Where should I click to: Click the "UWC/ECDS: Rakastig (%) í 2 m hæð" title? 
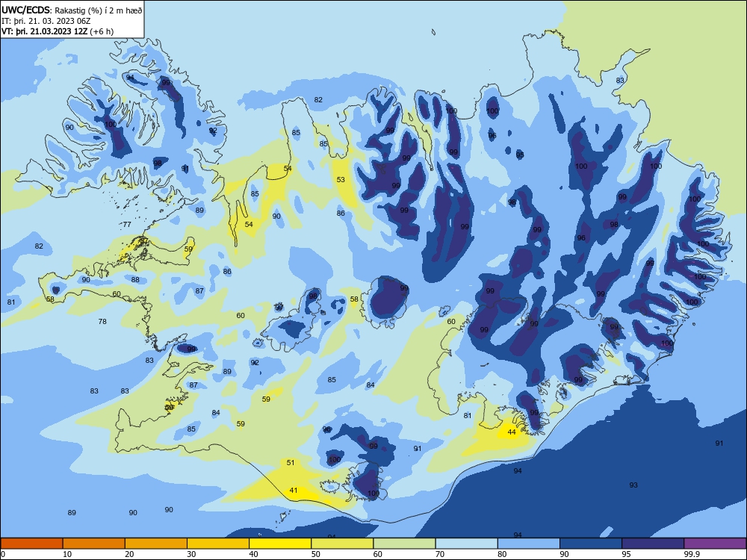click(72, 10)
